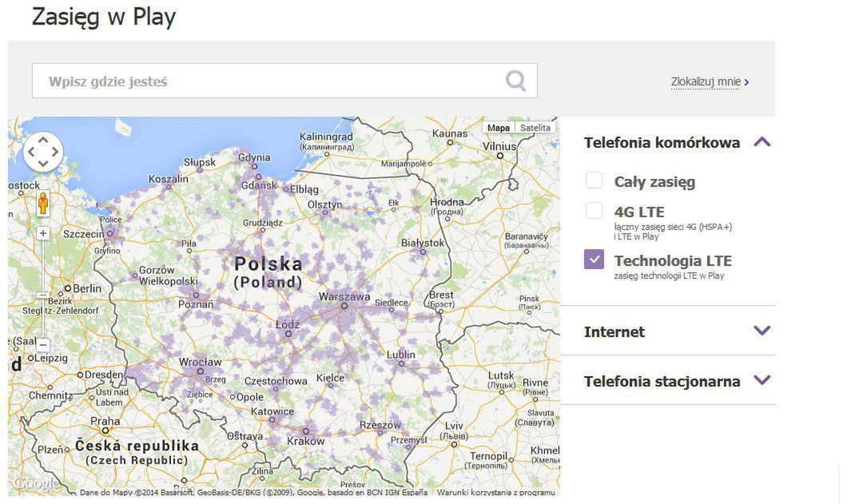The image size is (847, 504).
Task: Click the Olsztyn label on the map
Action: coord(324,204)
